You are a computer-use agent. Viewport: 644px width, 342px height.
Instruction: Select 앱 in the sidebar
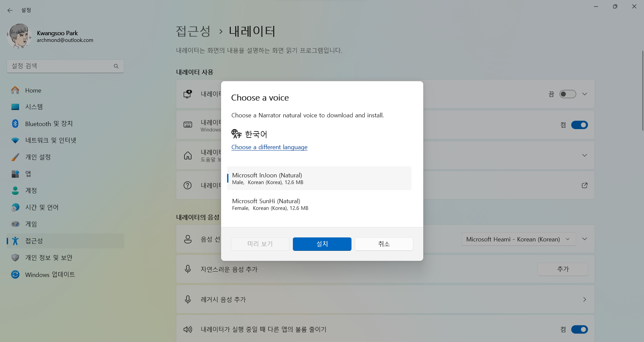[65, 174]
